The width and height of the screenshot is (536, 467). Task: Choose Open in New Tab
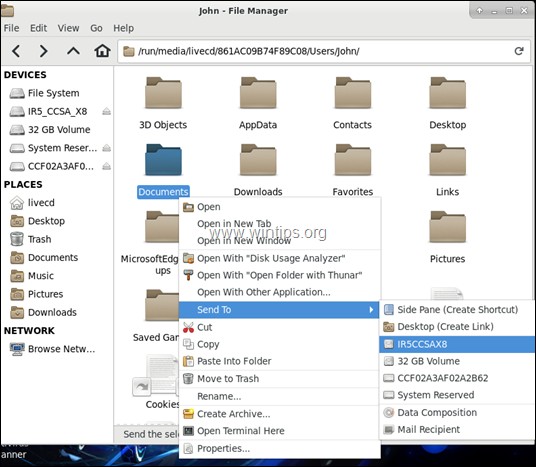coord(280,224)
